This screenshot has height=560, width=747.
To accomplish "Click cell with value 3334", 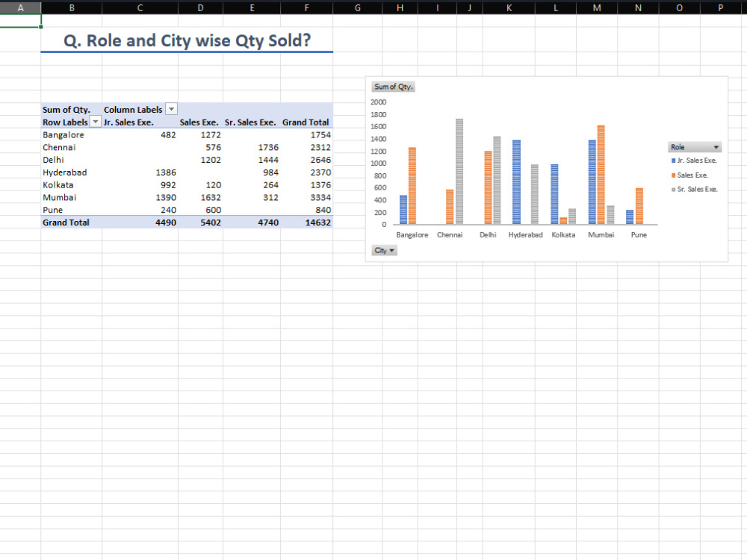I will 307,197.
